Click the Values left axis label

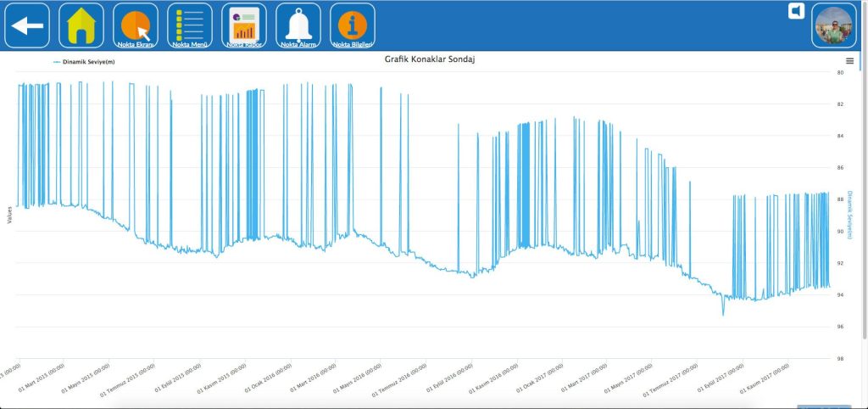9,215
